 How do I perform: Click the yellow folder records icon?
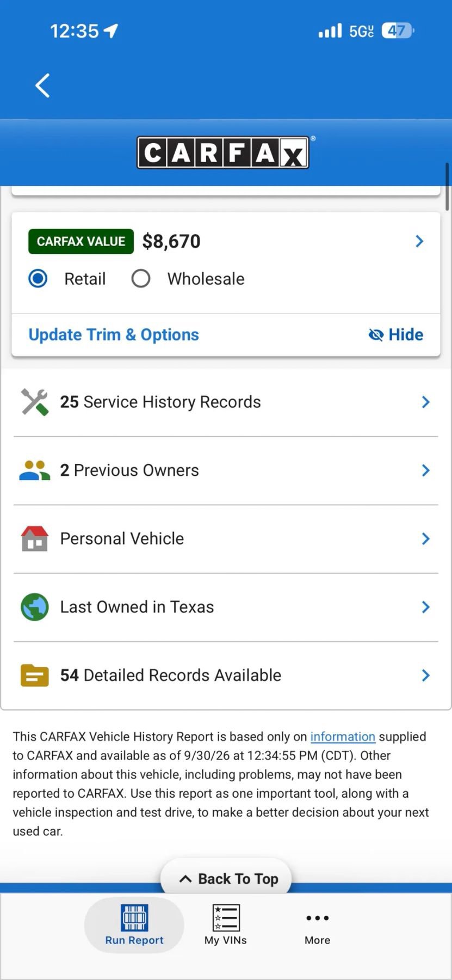pyautogui.click(x=35, y=675)
